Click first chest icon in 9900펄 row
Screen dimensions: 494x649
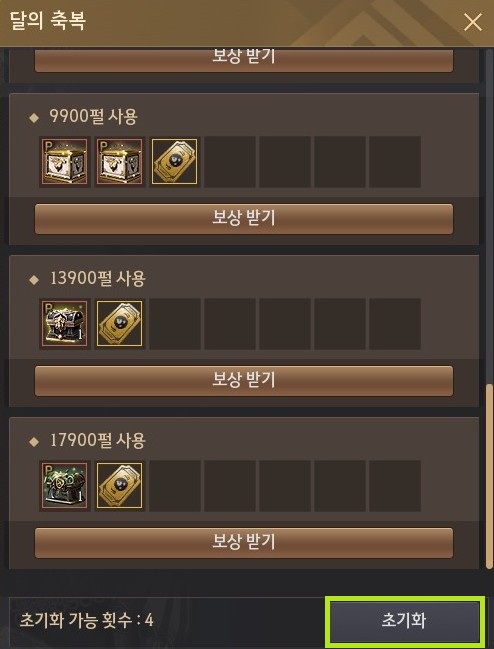[65, 161]
